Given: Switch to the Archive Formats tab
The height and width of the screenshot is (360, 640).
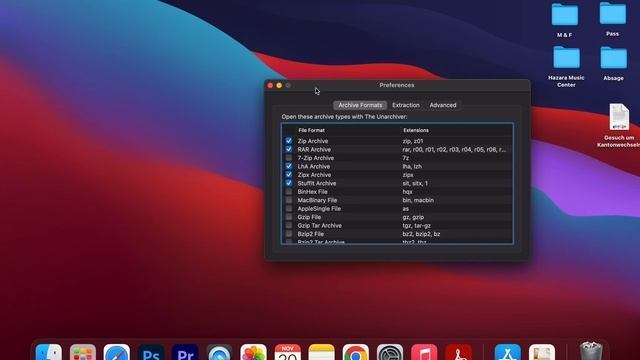Looking at the screenshot, I should [360, 105].
